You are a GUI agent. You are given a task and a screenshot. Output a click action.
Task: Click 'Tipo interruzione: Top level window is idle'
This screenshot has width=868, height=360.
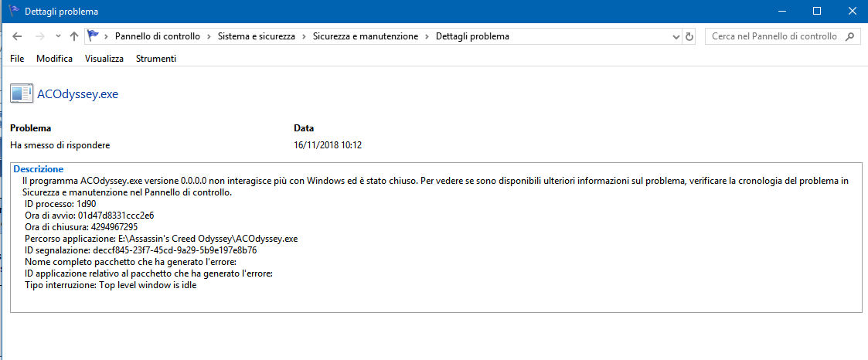point(111,286)
